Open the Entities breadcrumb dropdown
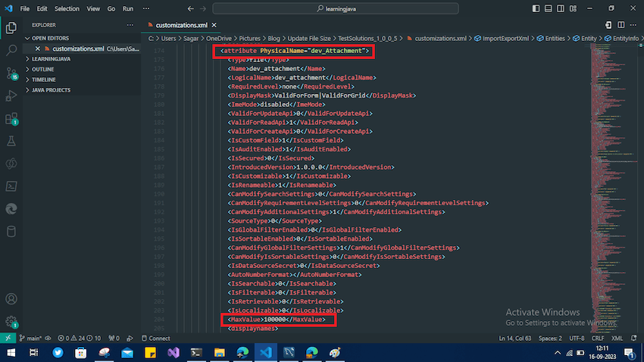Viewport: 644px width, 362px height. click(555, 38)
